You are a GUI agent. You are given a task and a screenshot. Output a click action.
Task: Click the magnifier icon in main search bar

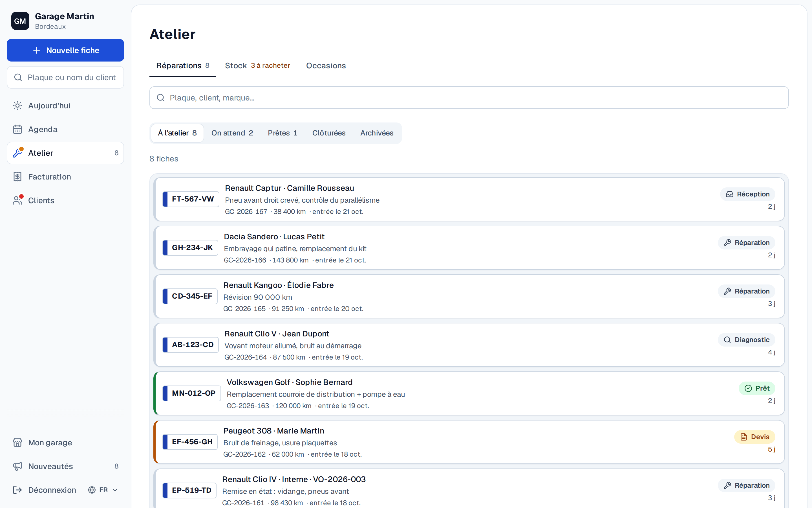pos(161,98)
